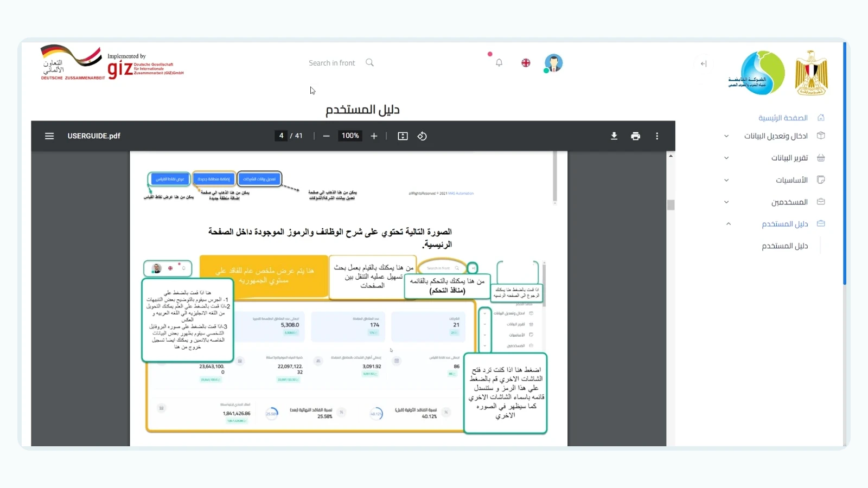Click the printer icon beside تقرير البيانات

[821, 158]
